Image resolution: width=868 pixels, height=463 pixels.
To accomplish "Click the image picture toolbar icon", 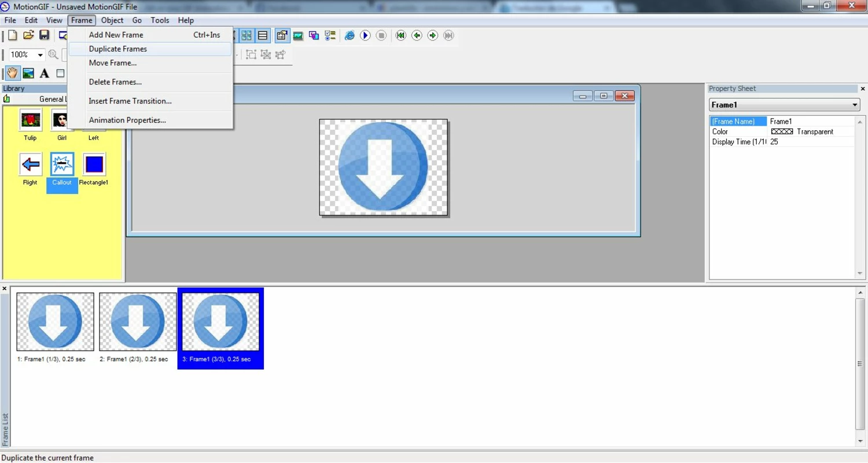I will click(298, 35).
